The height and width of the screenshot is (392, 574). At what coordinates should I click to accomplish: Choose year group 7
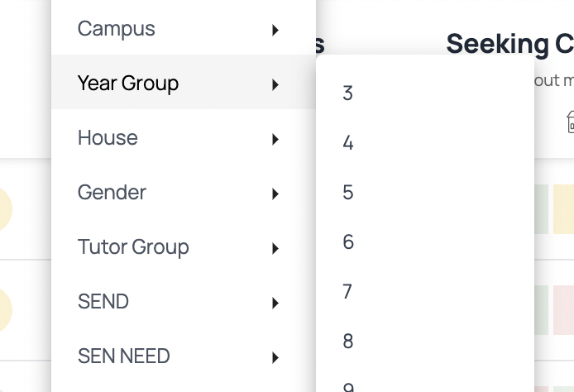425,291
